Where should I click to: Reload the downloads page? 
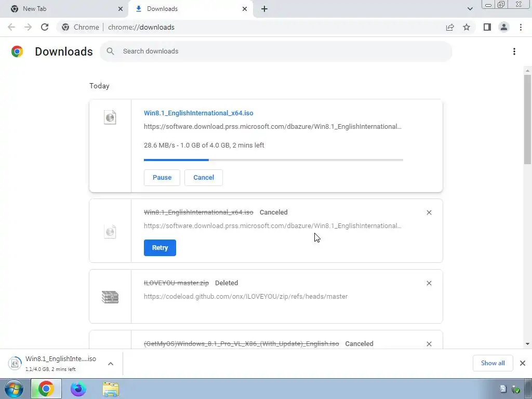(x=45, y=27)
